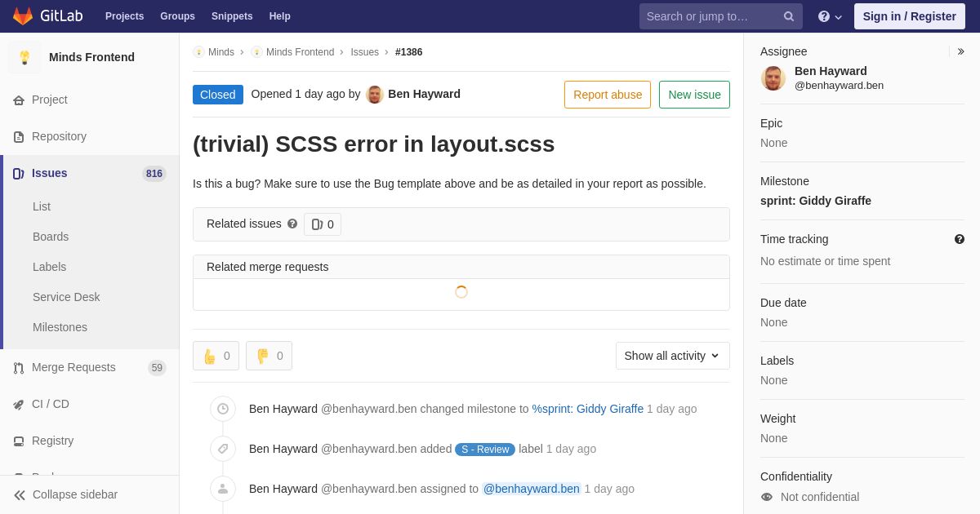This screenshot has width=980, height=514.
Task: Give a thumbs up reaction
Action: [216, 356]
